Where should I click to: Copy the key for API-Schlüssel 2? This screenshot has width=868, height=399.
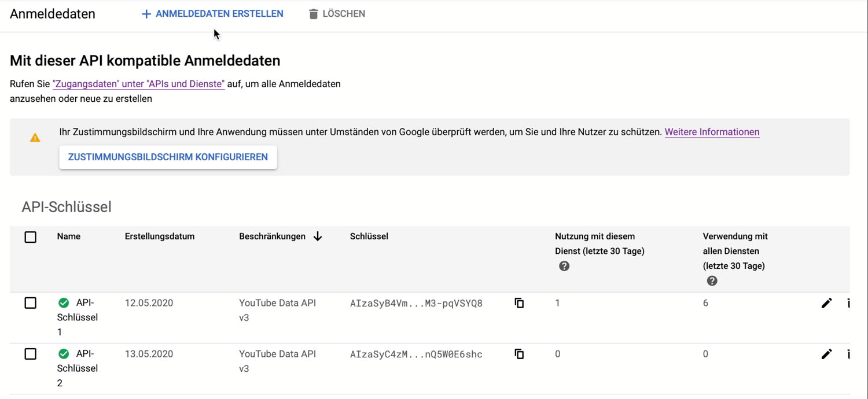click(519, 354)
